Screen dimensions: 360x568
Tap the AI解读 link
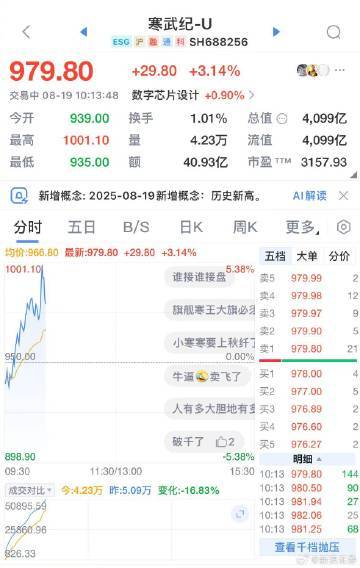(310, 196)
